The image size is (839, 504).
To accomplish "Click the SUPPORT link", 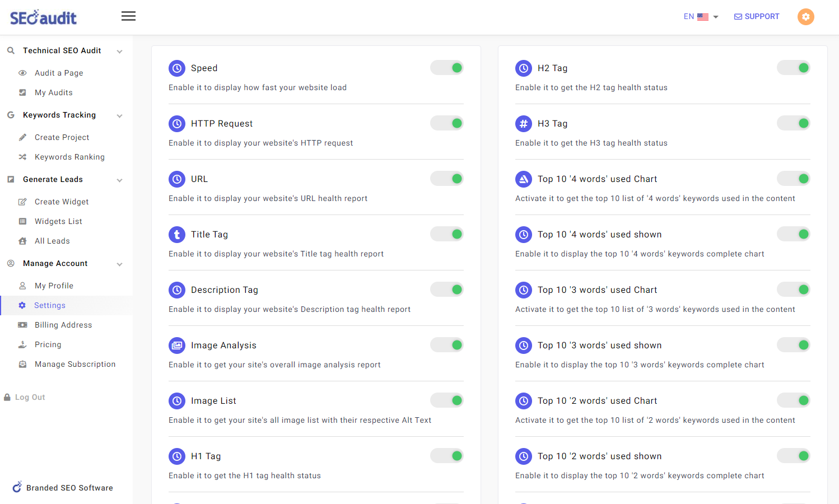I will click(757, 16).
